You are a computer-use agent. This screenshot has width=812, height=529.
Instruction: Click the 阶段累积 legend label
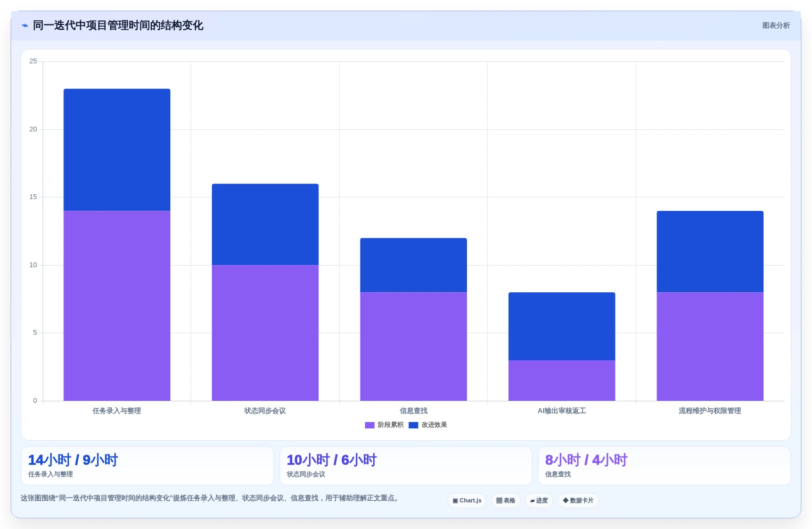391,425
